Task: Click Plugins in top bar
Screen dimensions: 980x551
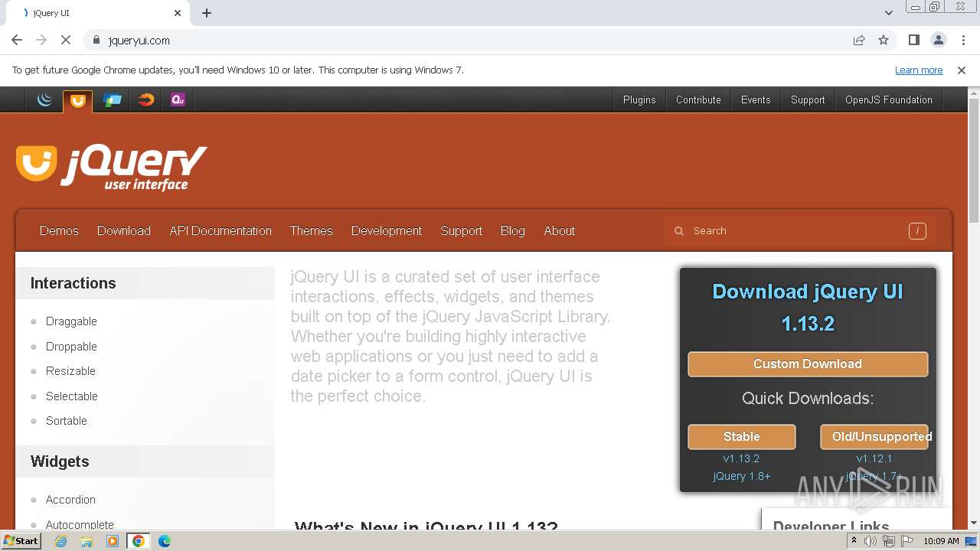Action: [x=639, y=99]
